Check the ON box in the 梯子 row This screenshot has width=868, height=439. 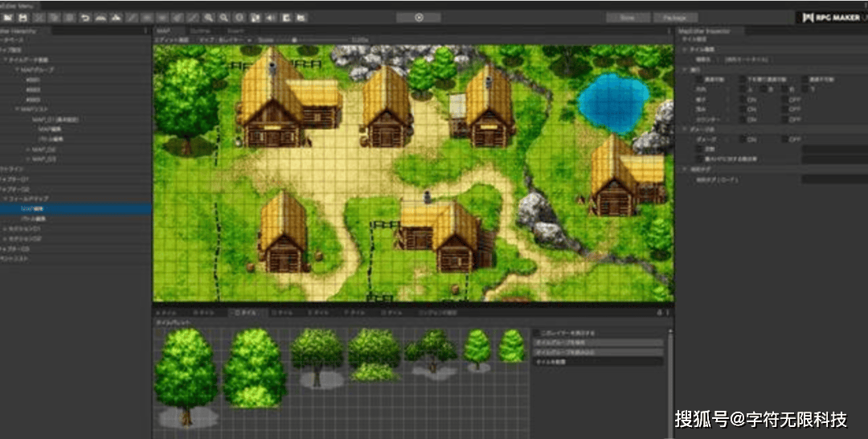click(x=743, y=100)
